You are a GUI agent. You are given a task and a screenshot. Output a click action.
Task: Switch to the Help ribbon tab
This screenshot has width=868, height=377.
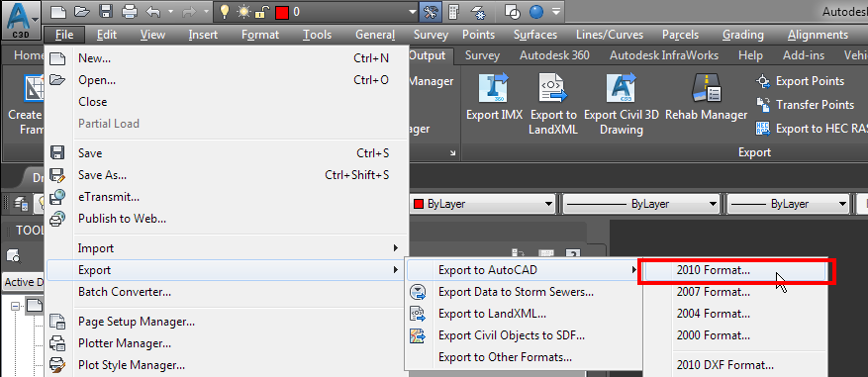click(x=750, y=55)
